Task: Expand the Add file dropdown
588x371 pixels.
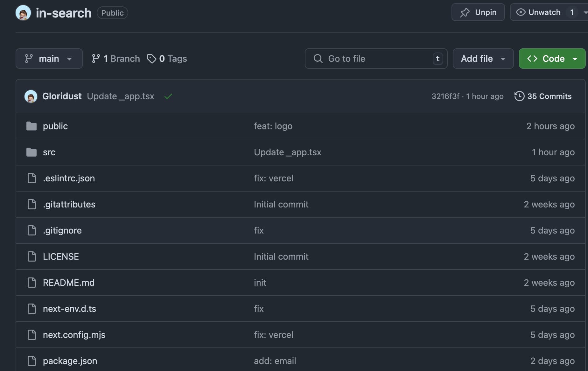Action: point(483,59)
